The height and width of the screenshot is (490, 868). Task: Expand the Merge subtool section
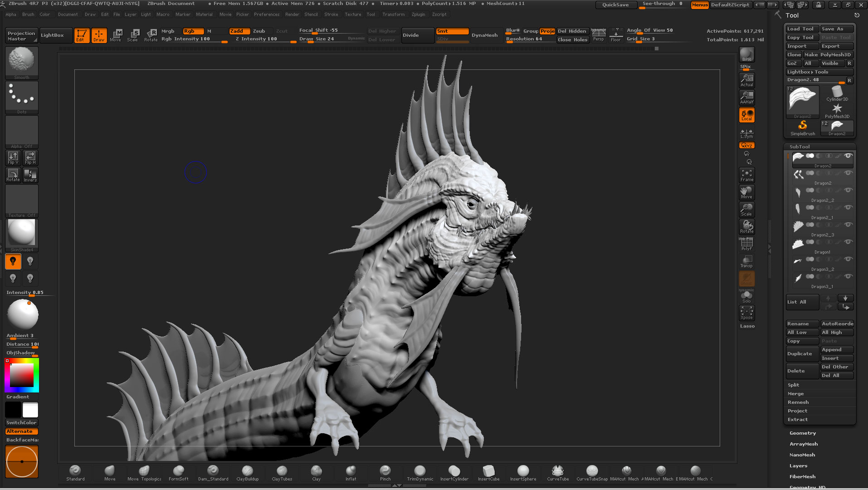795,394
